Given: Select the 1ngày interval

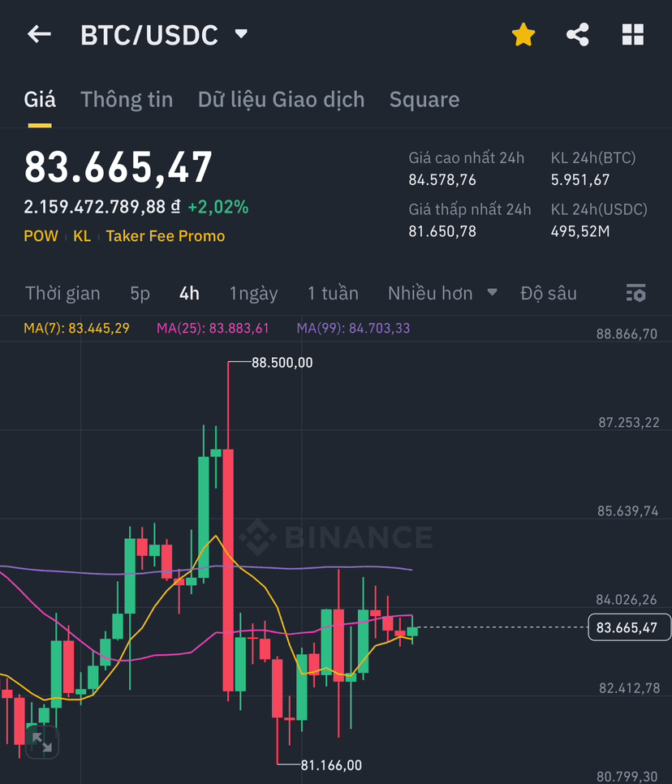Looking at the screenshot, I should click(253, 294).
